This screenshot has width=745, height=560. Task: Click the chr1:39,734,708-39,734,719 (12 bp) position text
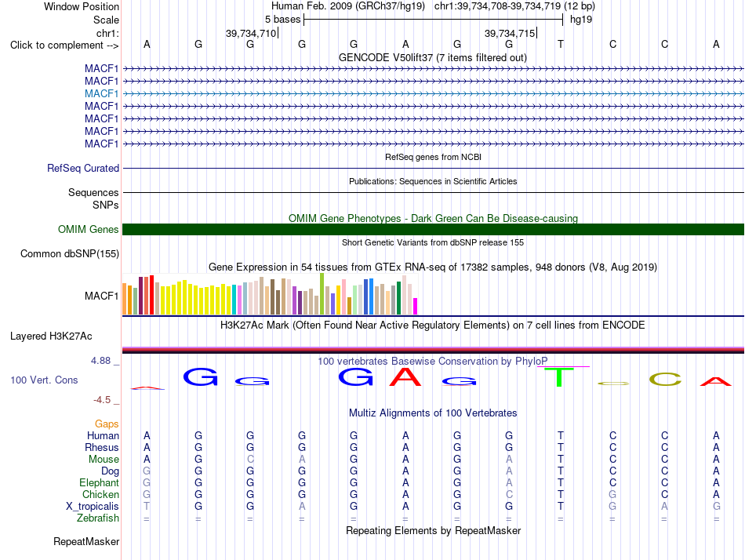pos(514,6)
